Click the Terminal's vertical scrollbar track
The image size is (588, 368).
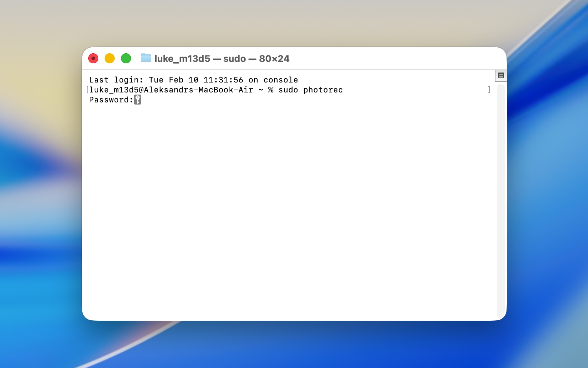click(501, 199)
